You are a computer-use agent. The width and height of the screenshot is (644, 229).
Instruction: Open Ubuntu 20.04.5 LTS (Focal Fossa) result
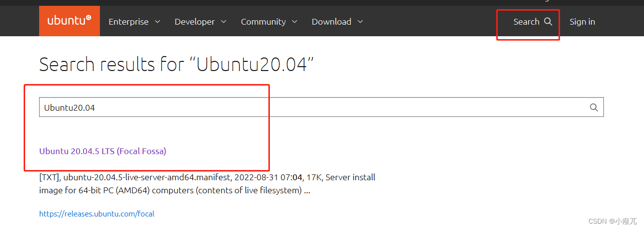tap(103, 151)
